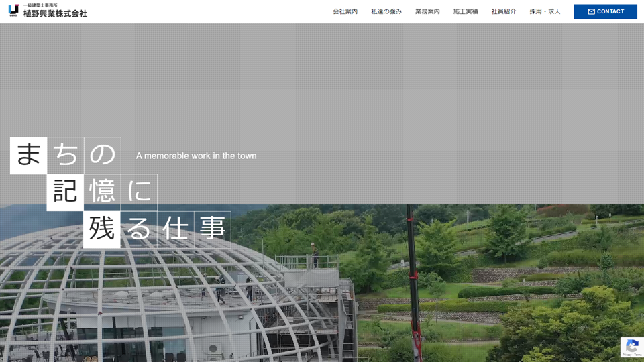
Task: Click the white 記 character tile
Action: coord(65,192)
